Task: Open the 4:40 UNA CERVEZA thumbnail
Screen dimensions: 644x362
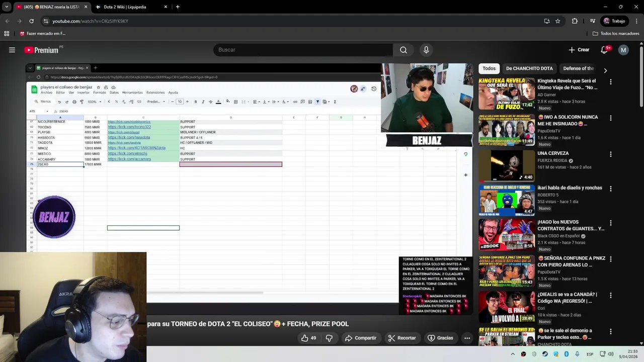Action: pyautogui.click(x=507, y=166)
